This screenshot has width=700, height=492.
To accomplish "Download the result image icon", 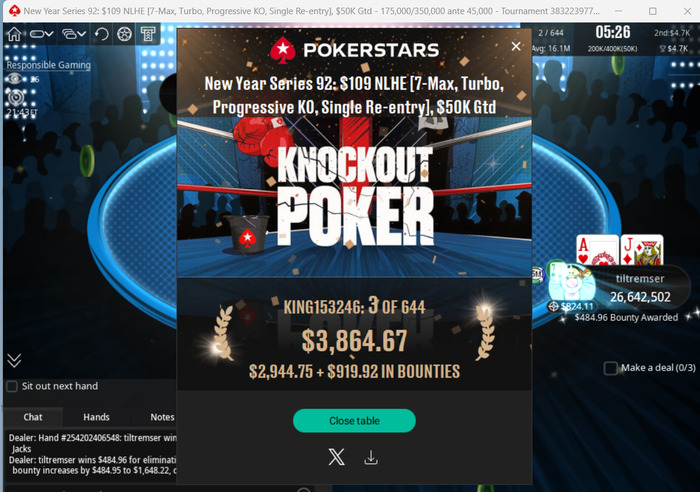I will [x=371, y=457].
